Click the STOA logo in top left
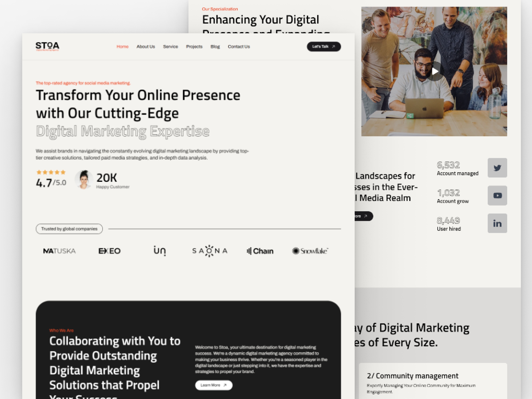Viewport: 532px width, 399px height. click(48, 47)
